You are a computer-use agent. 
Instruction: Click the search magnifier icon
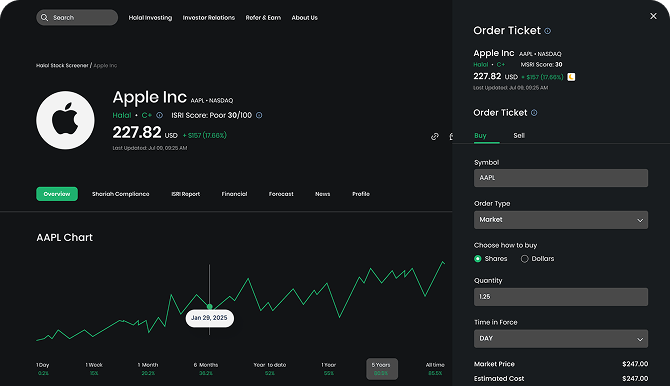pos(44,18)
